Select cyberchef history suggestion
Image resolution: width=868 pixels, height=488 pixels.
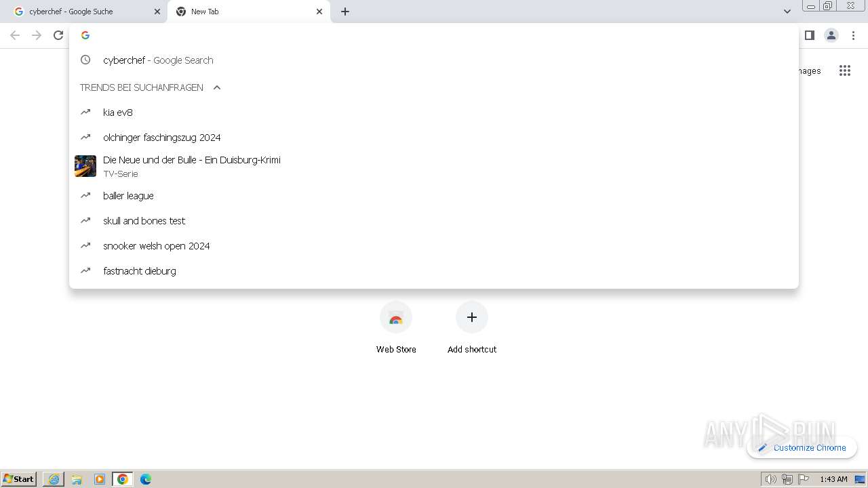pos(434,60)
